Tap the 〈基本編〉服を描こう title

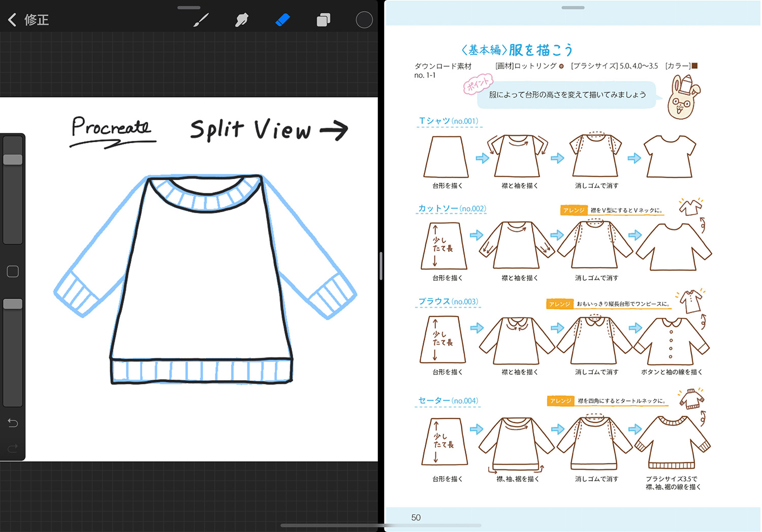517,50
